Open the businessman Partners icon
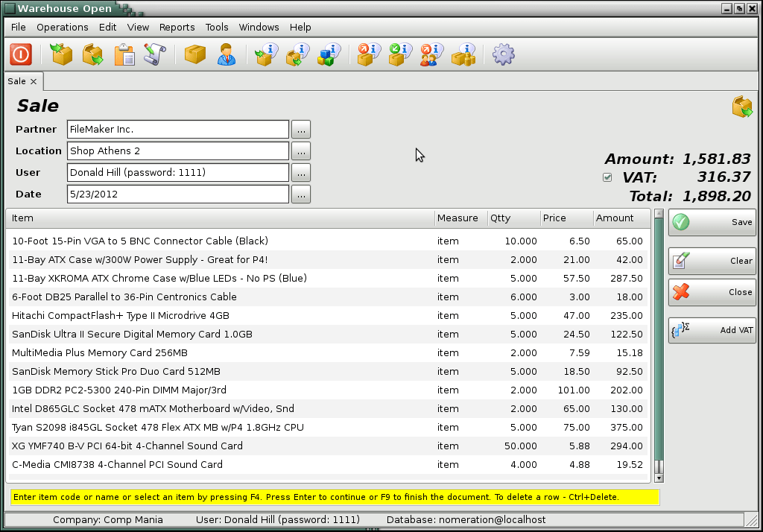The image size is (763, 532). coord(227,54)
